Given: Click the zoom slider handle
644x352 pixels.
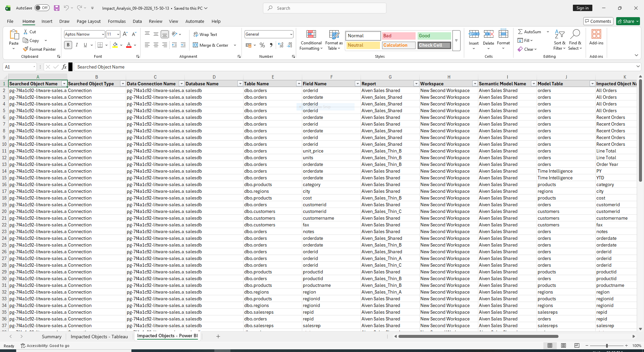Looking at the screenshot, I should coord(606,346).
